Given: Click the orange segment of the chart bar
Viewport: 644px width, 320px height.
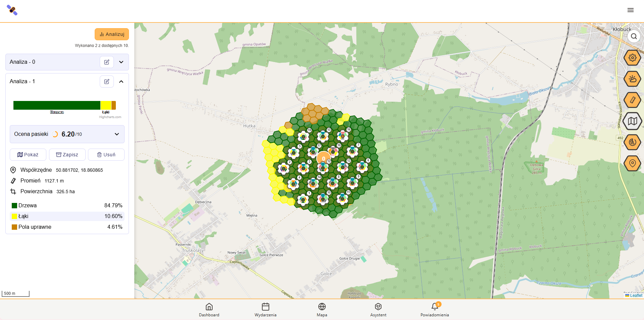Looking at the screenshot, I should 114,105.
